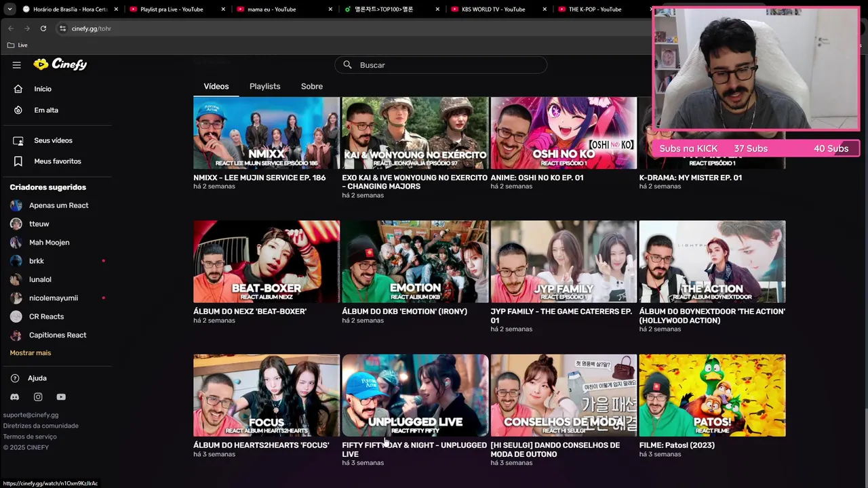This screenshot has height=488, width=868.
Task: Open Seulgi Conselhos de Moda thumbnail
Action: [x=564, y=395]
